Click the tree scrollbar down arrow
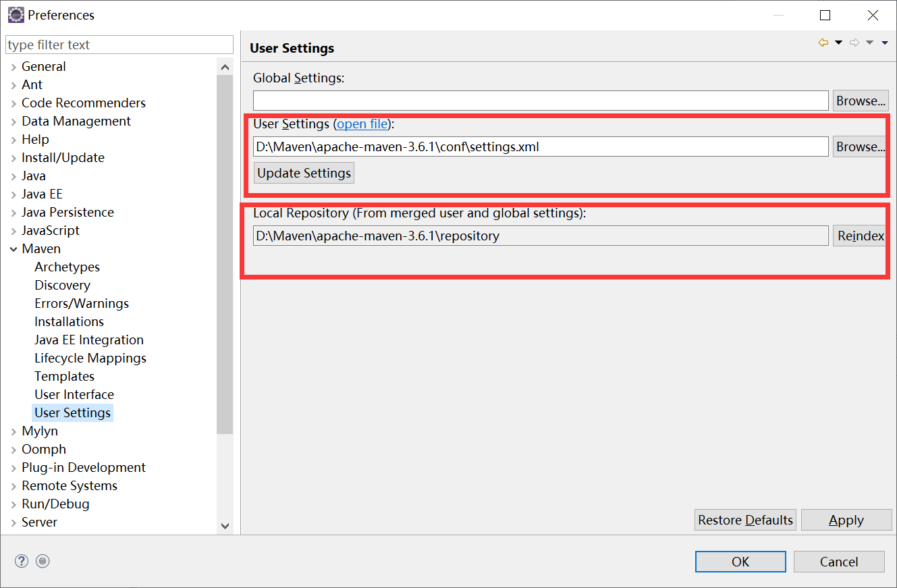This screenshot has width=897, height=588. click(225, 525)
